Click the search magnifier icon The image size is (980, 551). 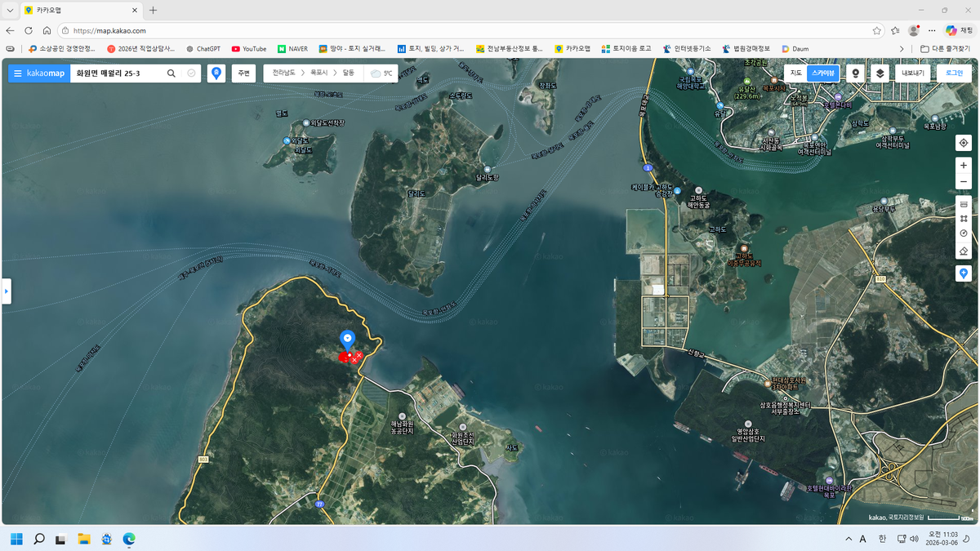click(x=171, y=73)
